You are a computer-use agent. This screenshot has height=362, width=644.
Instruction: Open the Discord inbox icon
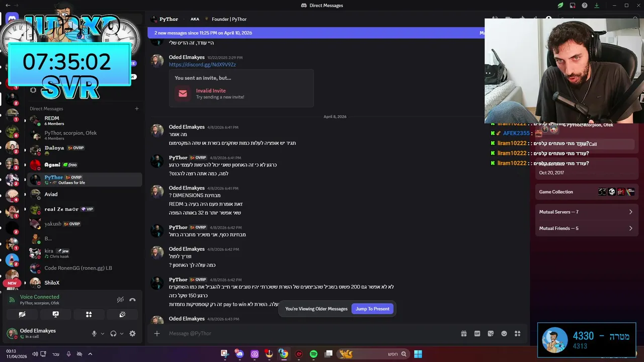(573, 6)
